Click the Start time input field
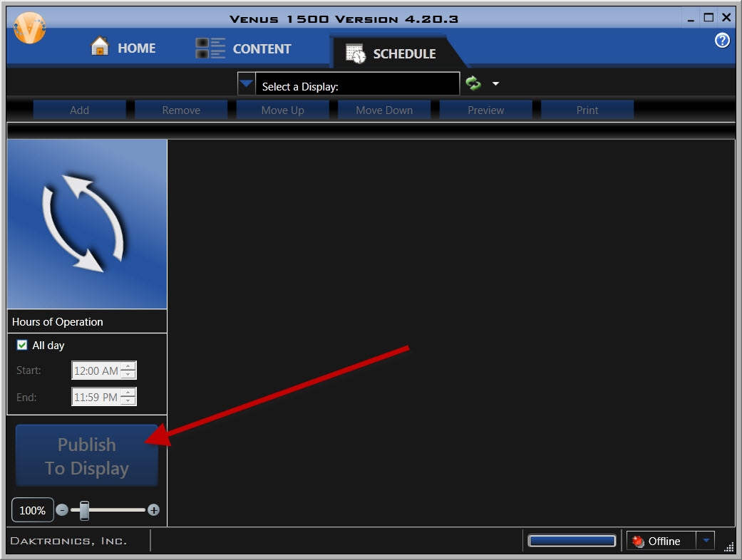The width and height of the screenshot is (742, 560). (96, 370)
